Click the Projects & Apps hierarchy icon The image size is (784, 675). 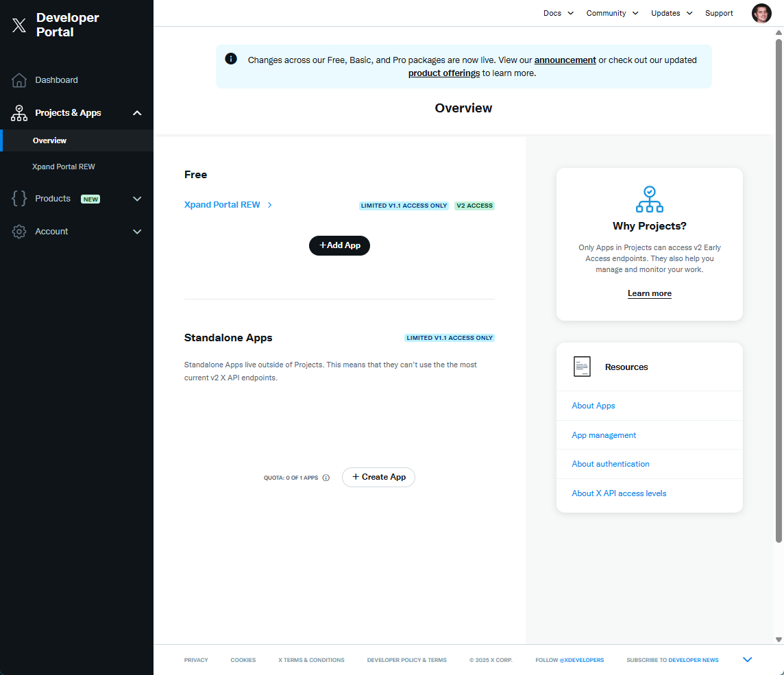coord(19,113)
